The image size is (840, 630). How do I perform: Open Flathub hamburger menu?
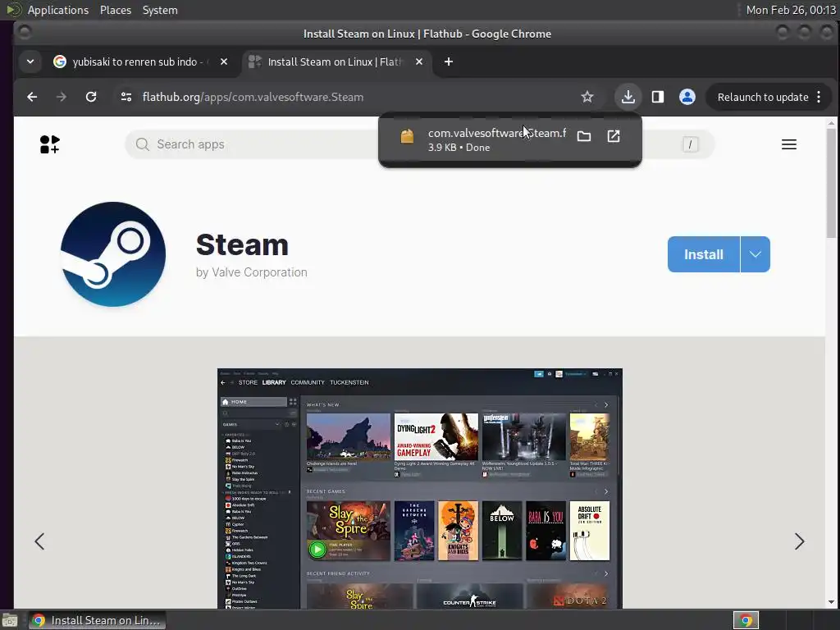788,144
